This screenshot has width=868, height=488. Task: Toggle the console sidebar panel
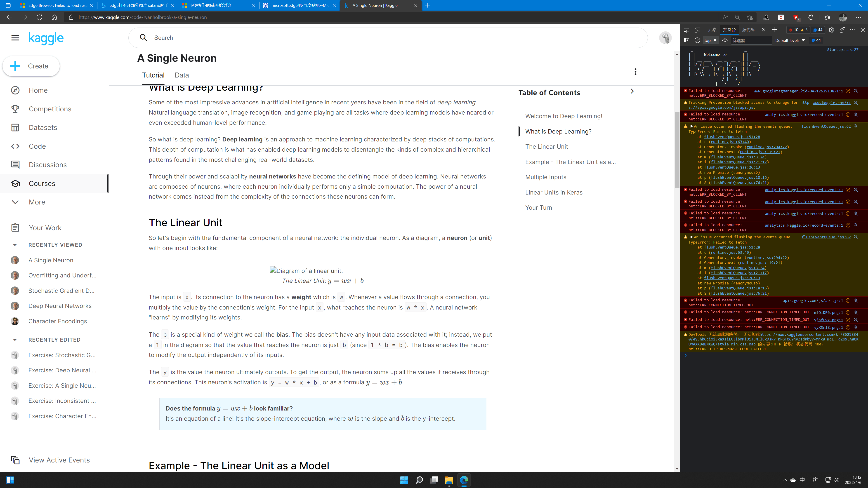pyautogui.click(x=686, y=40)
